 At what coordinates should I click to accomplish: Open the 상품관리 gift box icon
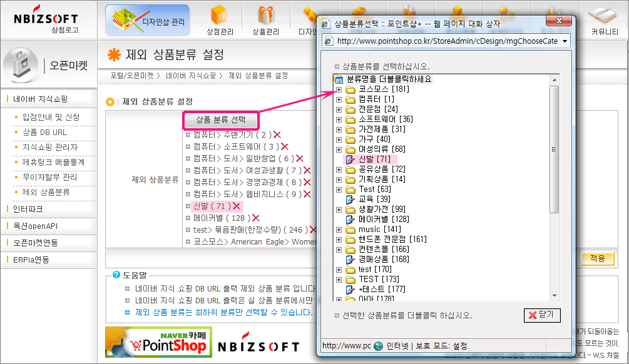pos(265,19)
